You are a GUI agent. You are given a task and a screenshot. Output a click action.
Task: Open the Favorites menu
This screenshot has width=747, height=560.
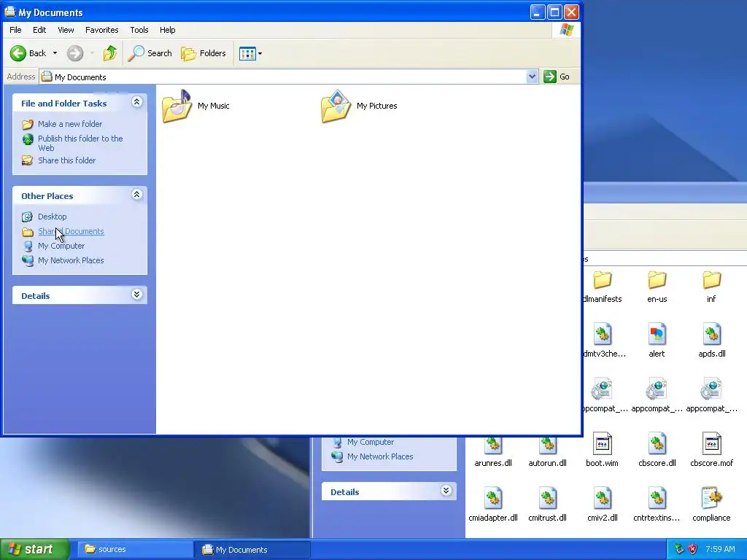click(102, 30)
